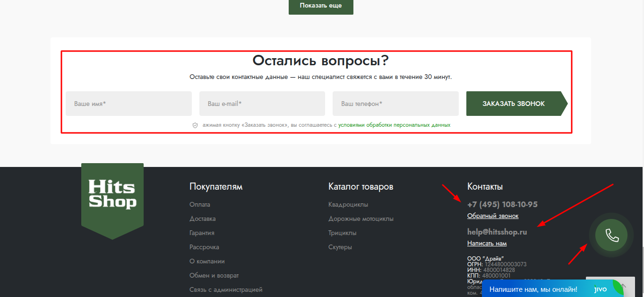Focus the Ваш телефон input field
This screenshot has height=297, width=644.
pos(395,104)
